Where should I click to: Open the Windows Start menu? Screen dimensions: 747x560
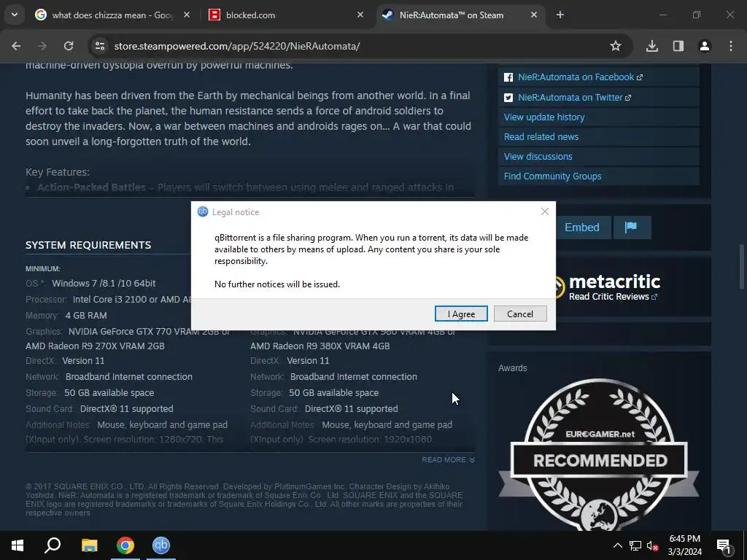pyautogui.click(x=18, y=545)
